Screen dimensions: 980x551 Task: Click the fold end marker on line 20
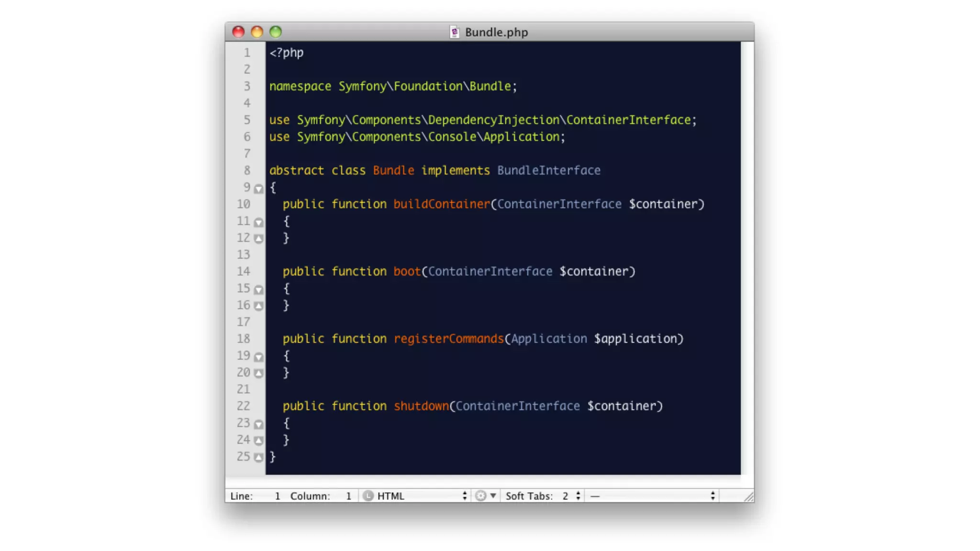[258, 373]
